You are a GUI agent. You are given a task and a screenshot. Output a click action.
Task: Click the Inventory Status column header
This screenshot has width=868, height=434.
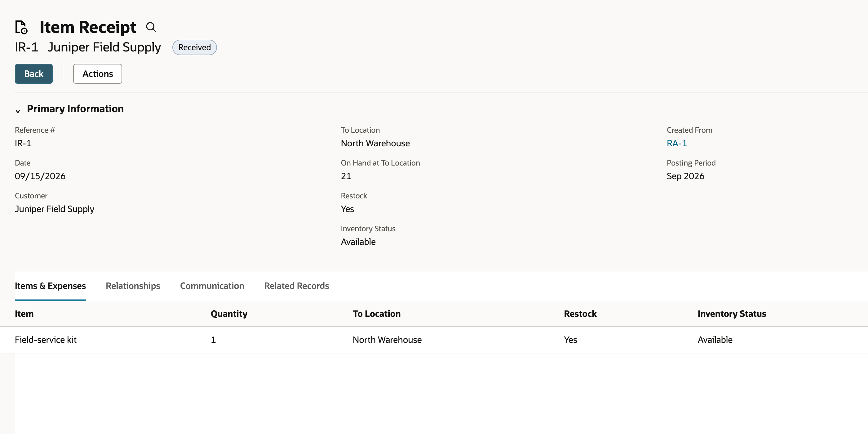[732, 314]
